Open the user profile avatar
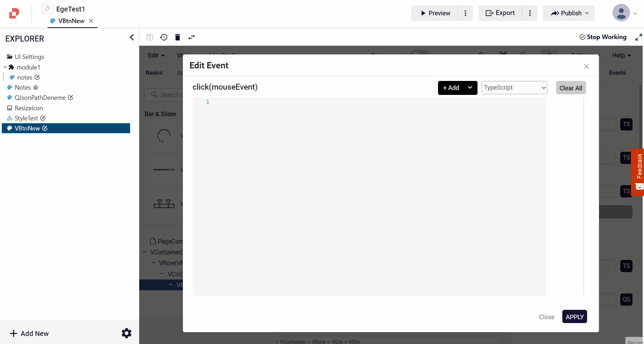 click(621, 13)
